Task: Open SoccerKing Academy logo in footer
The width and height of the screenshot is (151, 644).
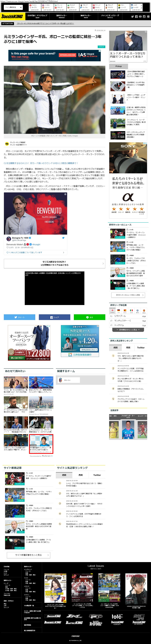Action: pos(139,623)
